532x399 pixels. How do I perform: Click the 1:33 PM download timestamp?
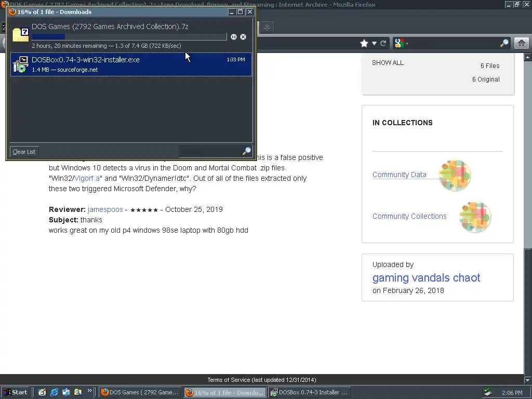coord(236,60)
